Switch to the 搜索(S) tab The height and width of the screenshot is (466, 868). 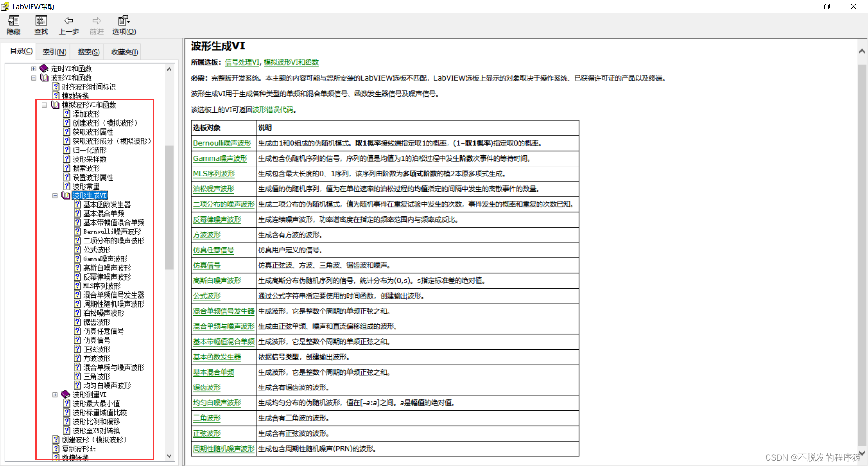point(89,52)
